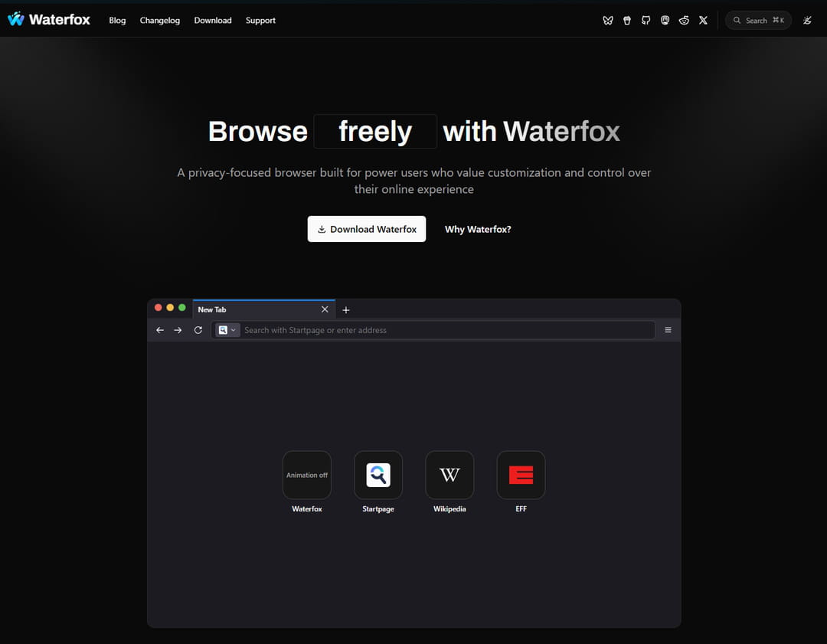
Task: Toggle animations icon right of Search
Action: 807,21
